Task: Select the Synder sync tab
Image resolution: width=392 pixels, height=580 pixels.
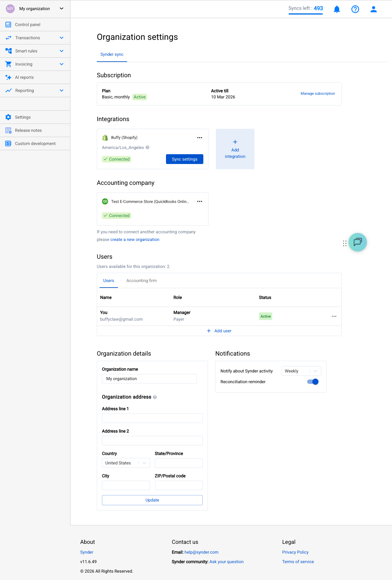Action: [x=112, y=55]
